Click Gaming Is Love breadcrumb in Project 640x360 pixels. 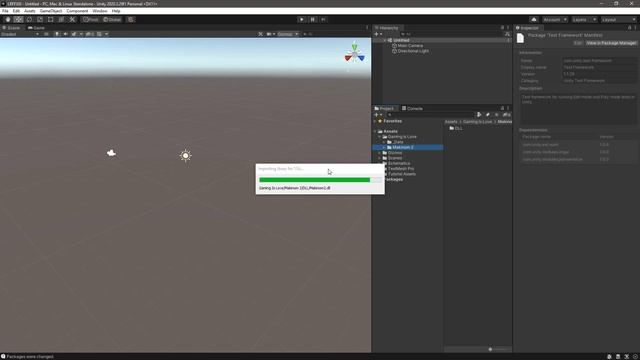(x=477, y=122)
